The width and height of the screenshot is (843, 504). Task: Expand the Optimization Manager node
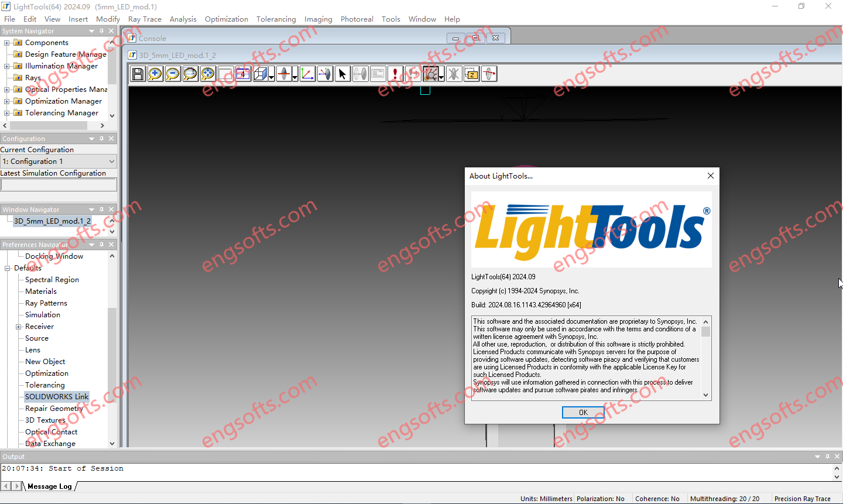7,101
